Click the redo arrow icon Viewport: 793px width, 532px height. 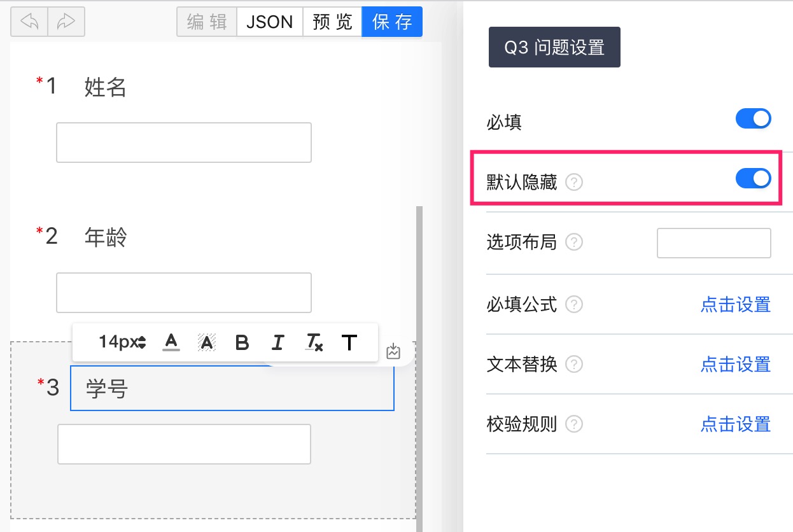[66, 22]
